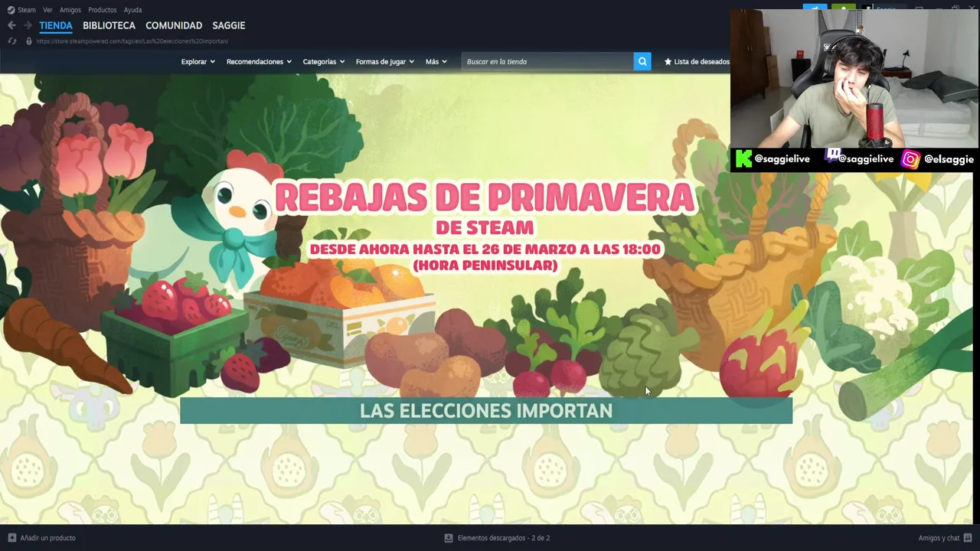Switch to the COMUNIDAD tab
980x551 pixels.
click(x=174, y=25)
